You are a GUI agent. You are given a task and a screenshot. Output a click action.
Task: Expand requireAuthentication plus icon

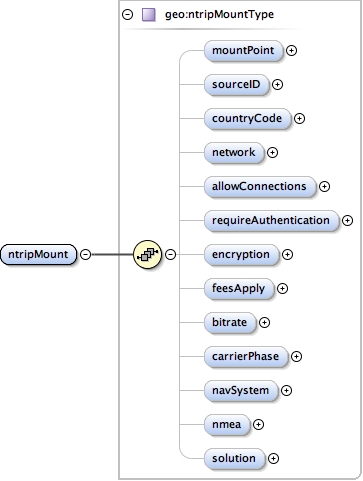347,221
